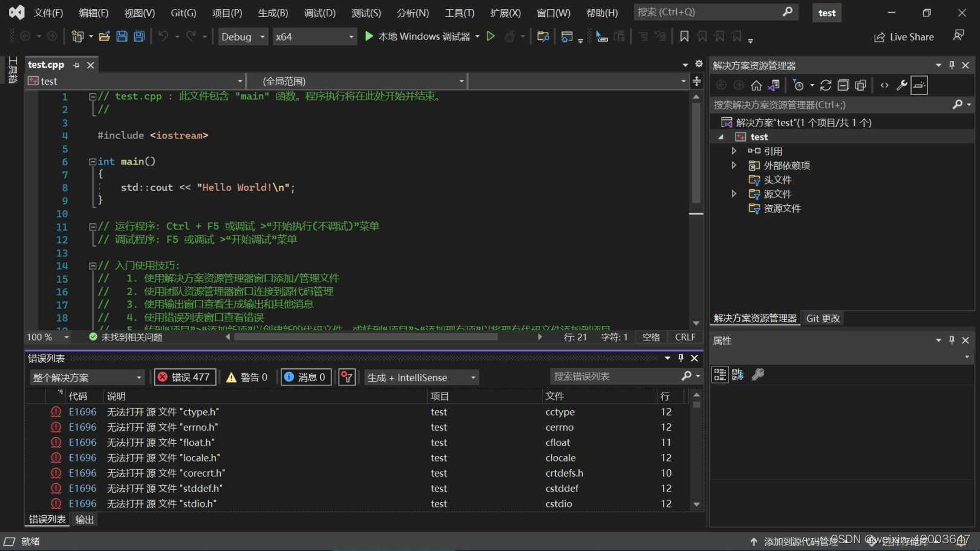Open the x64 platform dropdown
The image size is (980, 551).
pyautogui.click(x=315, y=36)
